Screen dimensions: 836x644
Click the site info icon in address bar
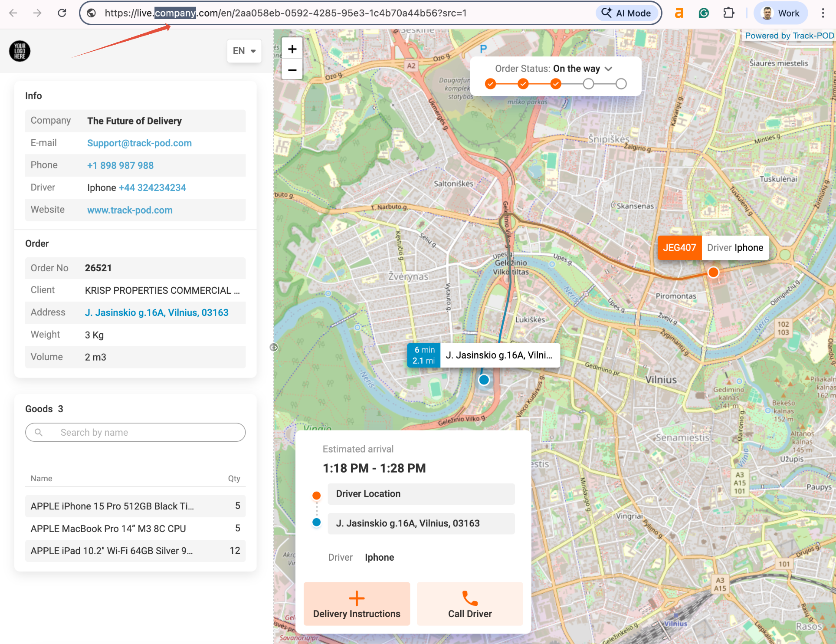pos(92,13)
